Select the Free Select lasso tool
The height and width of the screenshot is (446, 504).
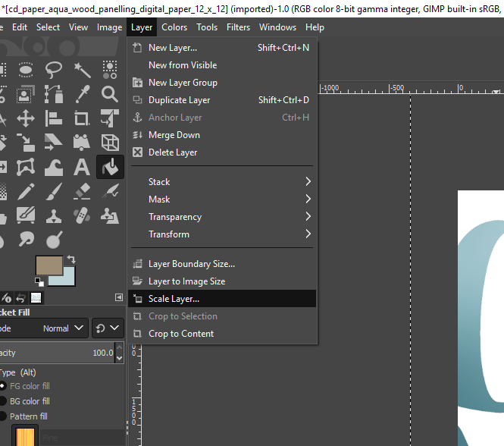pyautogui.click(x=54, y=70)
